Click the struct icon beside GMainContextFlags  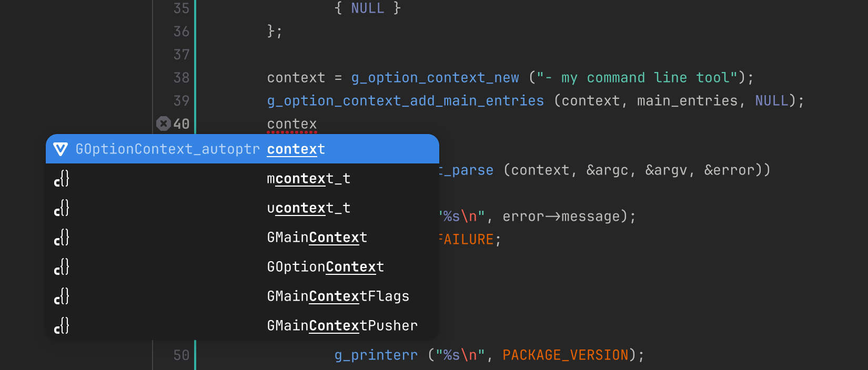(62, 296)
